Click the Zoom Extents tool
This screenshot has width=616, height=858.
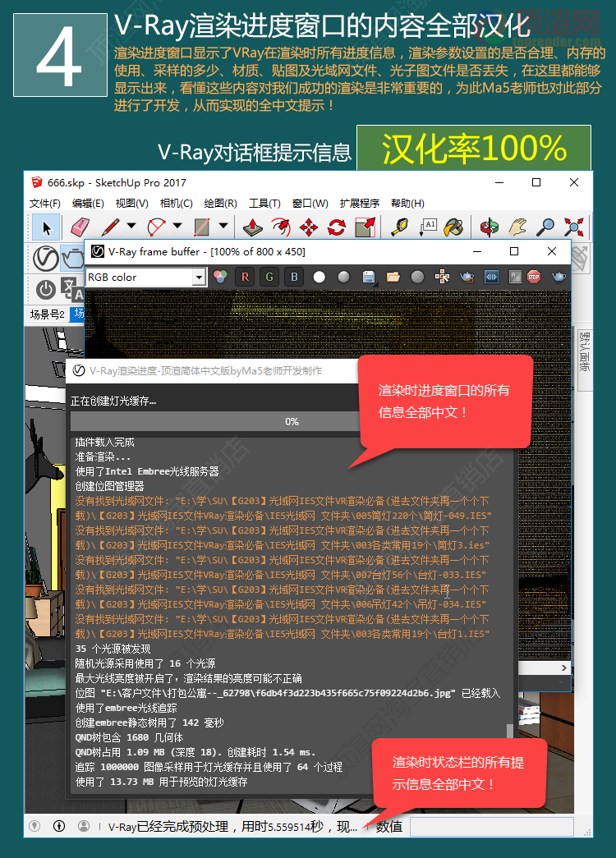[574, 227]
